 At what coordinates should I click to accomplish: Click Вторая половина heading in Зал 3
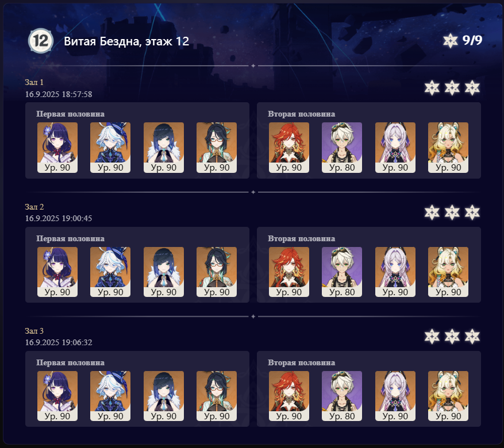pos(302,362)
